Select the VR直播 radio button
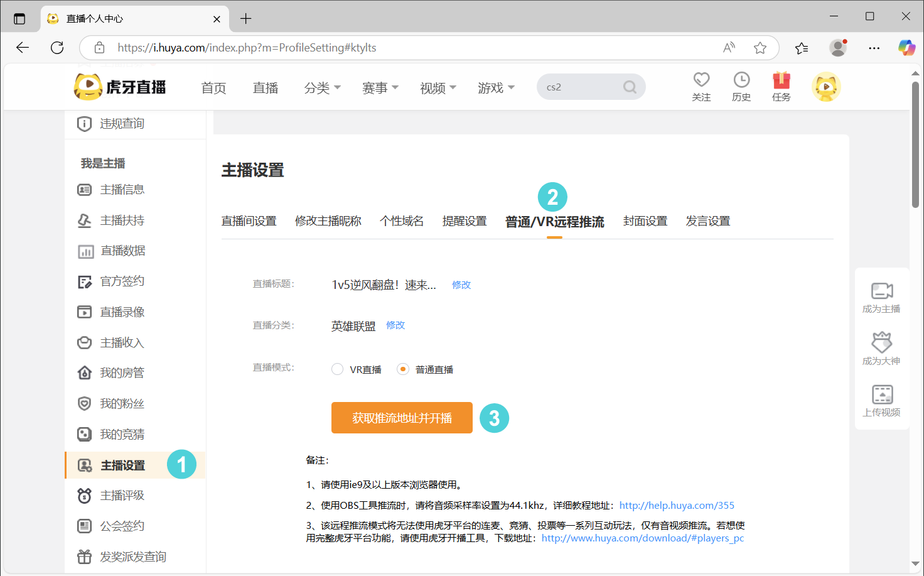This screenshot has width=924, height=576. point(338,369)
